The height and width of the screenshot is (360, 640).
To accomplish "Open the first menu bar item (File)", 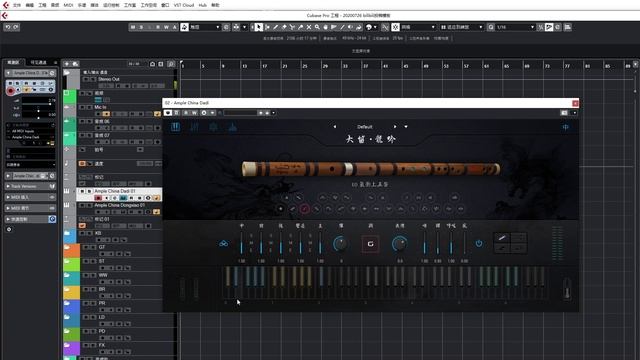I will pyautogui.click(x=17, y=5).
